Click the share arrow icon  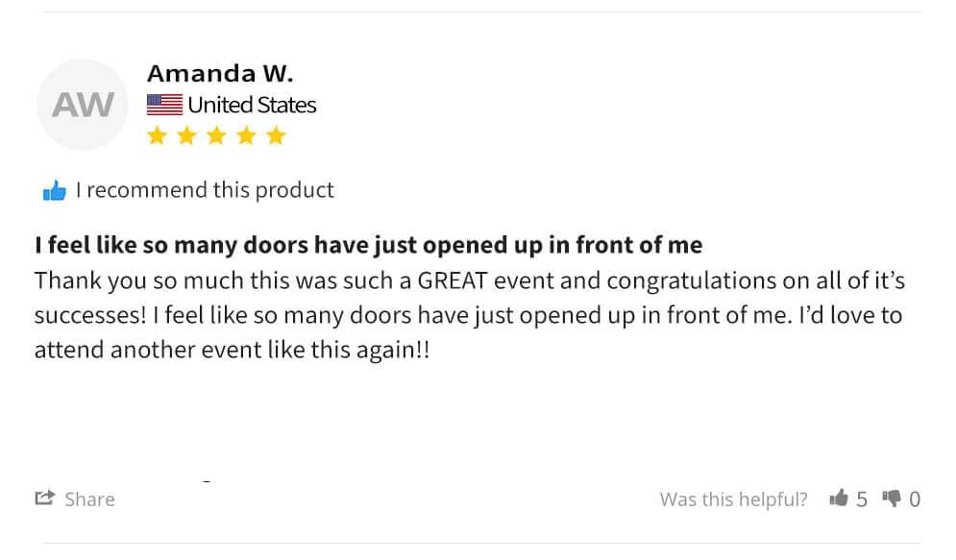tap(44, 498)
